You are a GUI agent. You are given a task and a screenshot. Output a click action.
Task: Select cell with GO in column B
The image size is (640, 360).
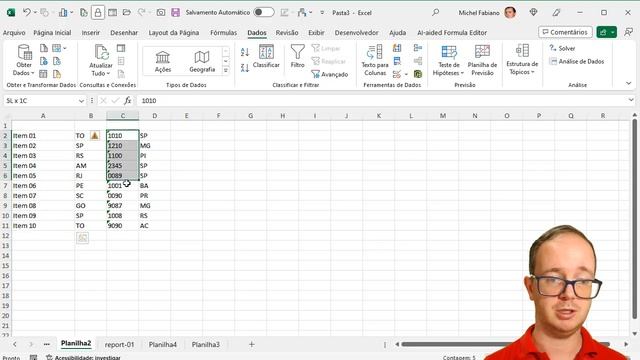pyautogui.click(x=91, y=206)
